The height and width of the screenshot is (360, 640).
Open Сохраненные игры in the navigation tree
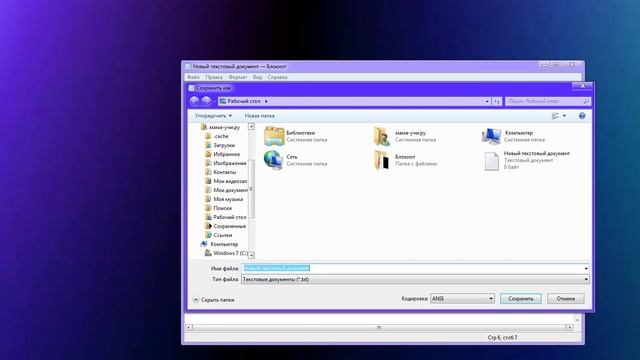click(226, 226)
